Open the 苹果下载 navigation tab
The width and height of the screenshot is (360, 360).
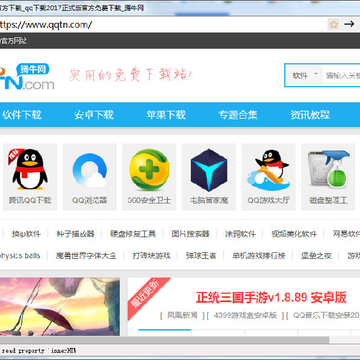(166, 115)
